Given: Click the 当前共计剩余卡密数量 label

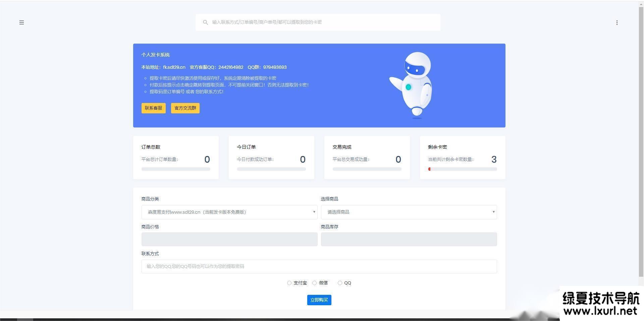Looking at the screenshot, I should coord(451,159).
